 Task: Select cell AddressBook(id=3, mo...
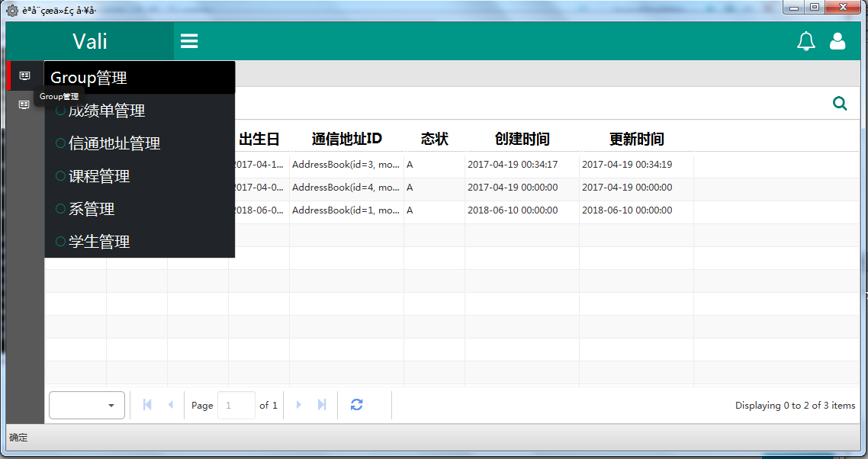(x=346, y=165)
